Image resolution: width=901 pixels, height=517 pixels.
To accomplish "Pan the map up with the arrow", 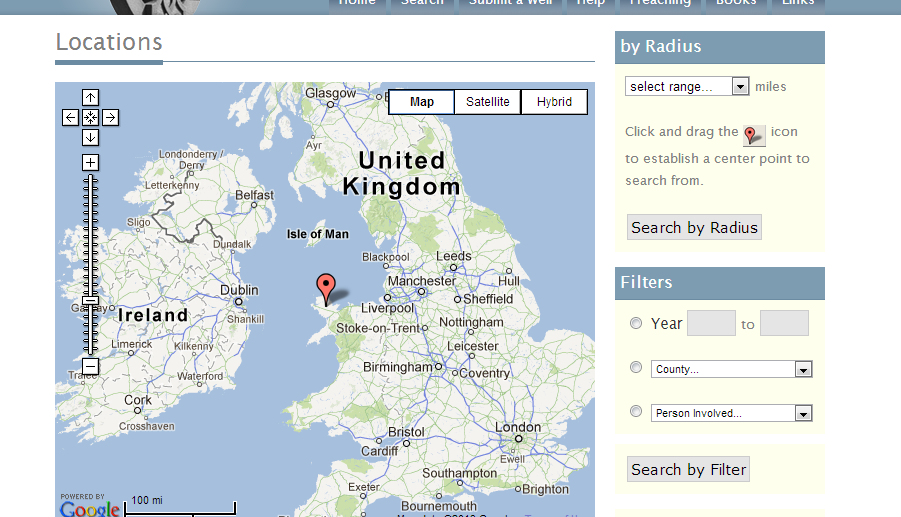I will coord(90,98).
